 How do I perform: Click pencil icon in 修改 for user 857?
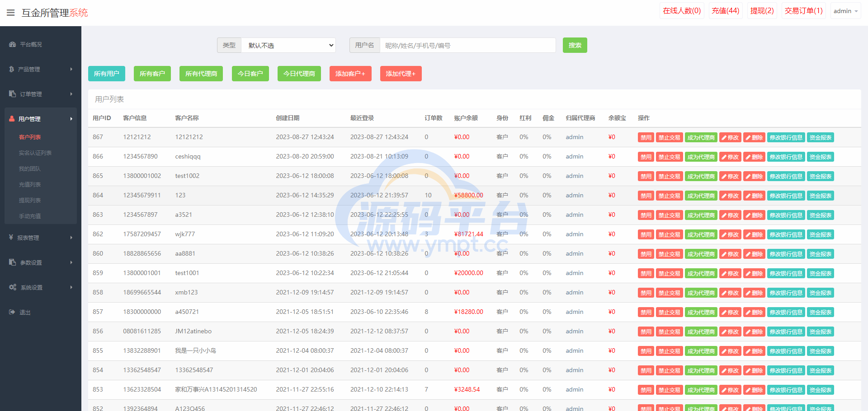724,313
